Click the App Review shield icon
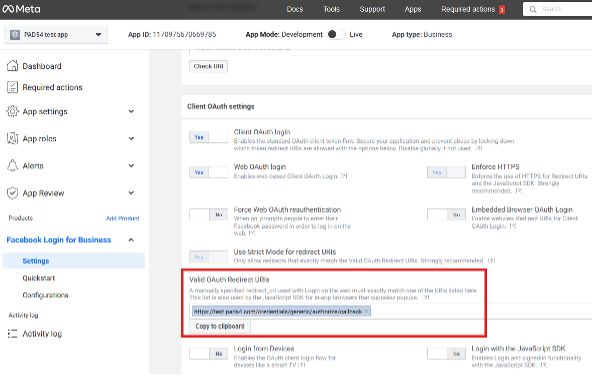 click(12, 193)
